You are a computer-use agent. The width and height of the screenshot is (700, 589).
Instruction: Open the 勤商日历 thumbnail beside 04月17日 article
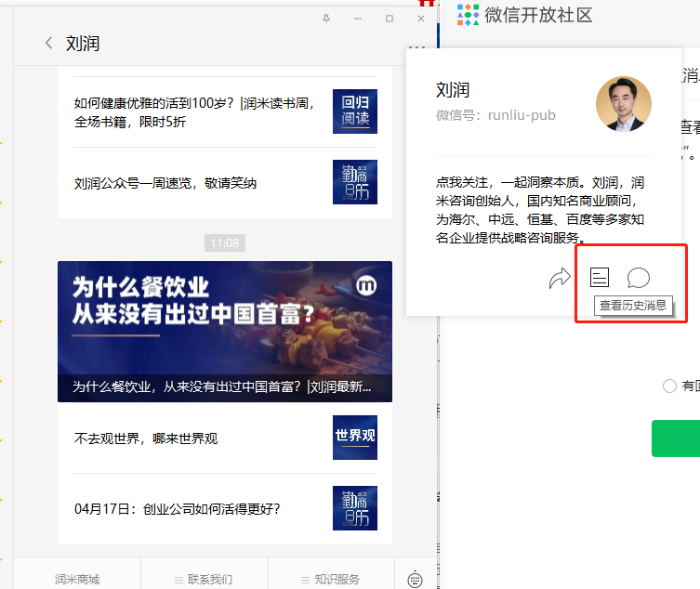pyautogui.click(x=355, y=508)
